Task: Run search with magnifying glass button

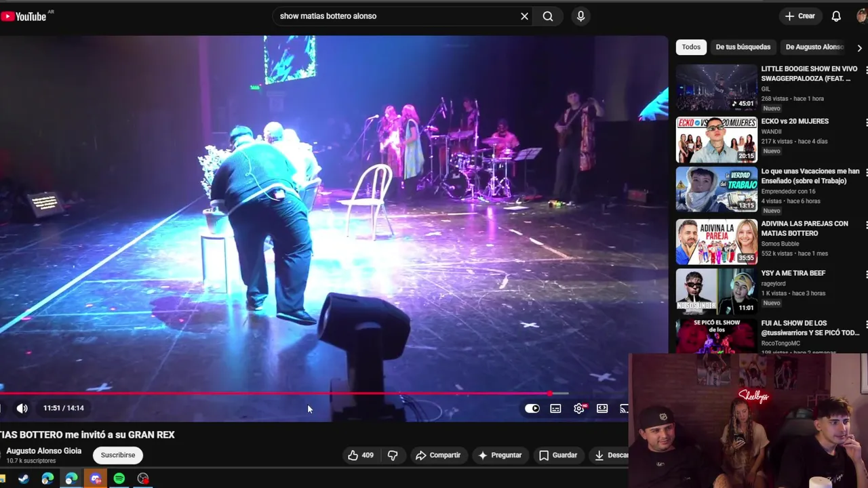Action: (x=548, y=16)
